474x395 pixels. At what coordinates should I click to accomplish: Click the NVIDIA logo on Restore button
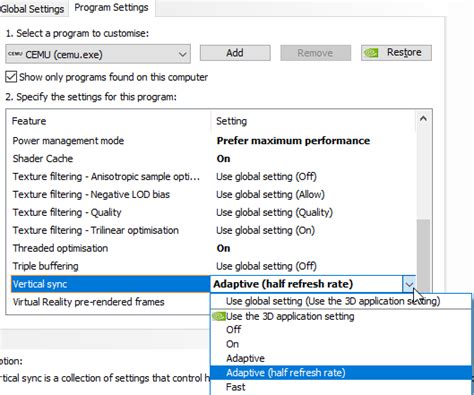coord(371,53)
